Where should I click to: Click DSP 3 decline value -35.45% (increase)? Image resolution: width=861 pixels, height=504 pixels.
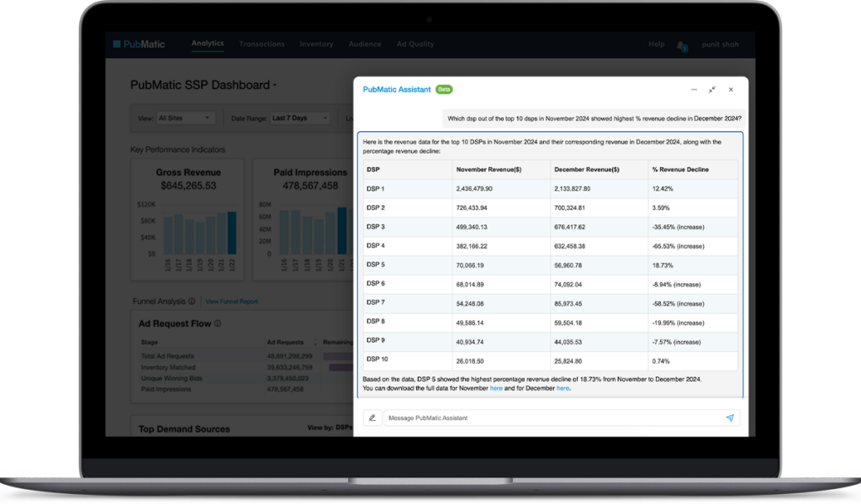[x=679, y=227]
